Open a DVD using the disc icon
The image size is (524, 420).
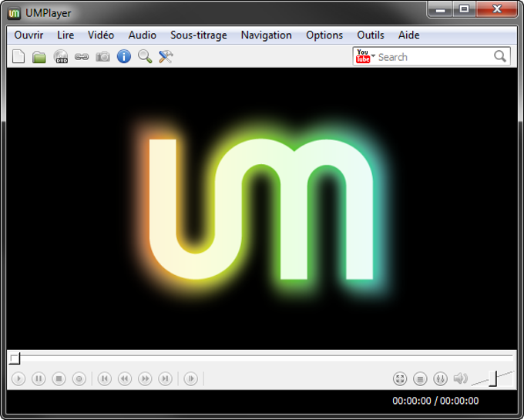(61, 56)
